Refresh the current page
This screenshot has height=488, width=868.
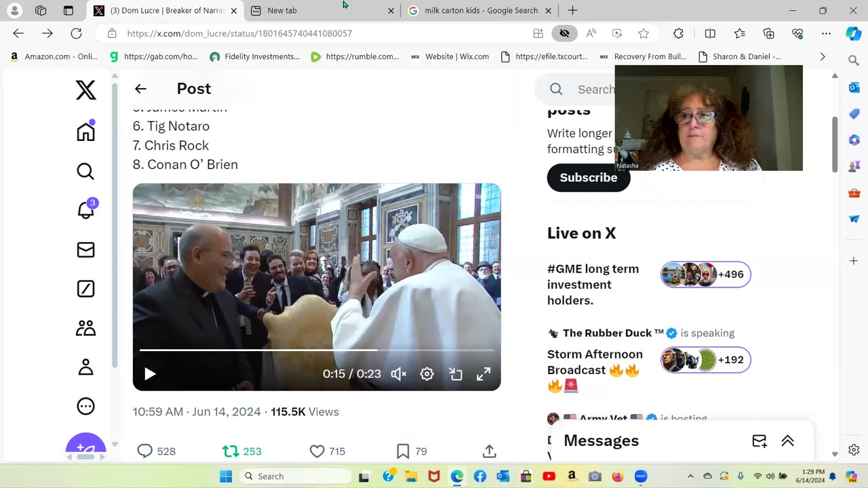(x=77, y=33)
